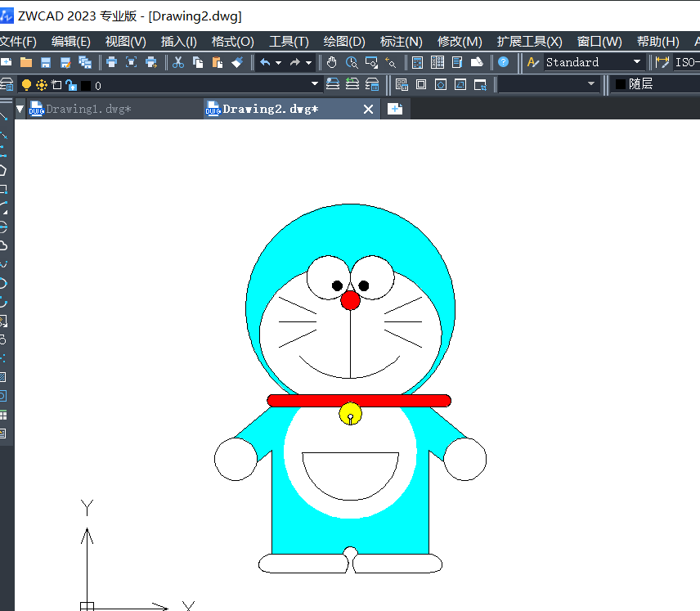The width and height of the screenshot is (700, 611).
Task: Close the Drawing2.dwg tab
Action: pyautogui.click(x=368, y=109)
